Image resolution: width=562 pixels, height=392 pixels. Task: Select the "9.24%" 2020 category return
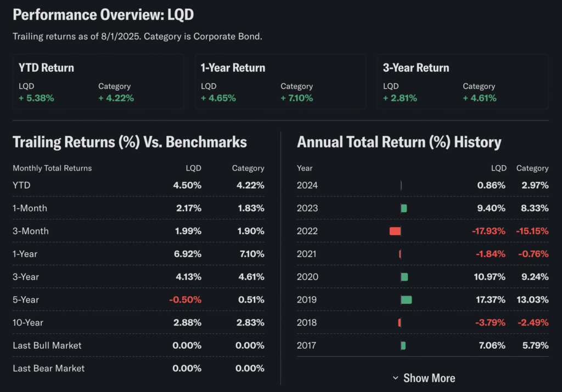(x=535, y=277)
